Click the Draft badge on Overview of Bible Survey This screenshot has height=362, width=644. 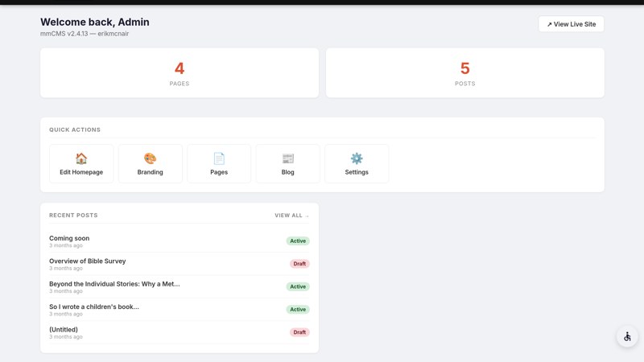tap(299, 264)
